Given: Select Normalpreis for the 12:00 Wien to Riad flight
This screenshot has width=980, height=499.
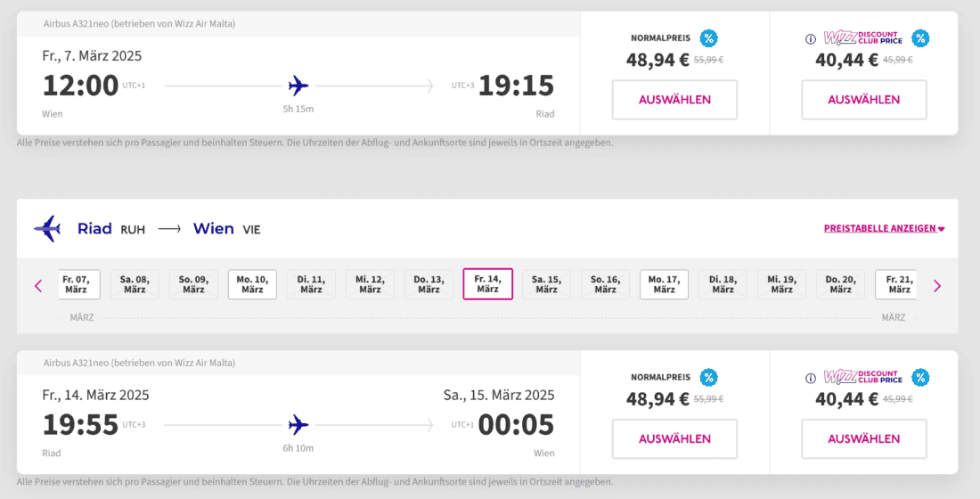Looking at the screenshot, I should (674, 100).
